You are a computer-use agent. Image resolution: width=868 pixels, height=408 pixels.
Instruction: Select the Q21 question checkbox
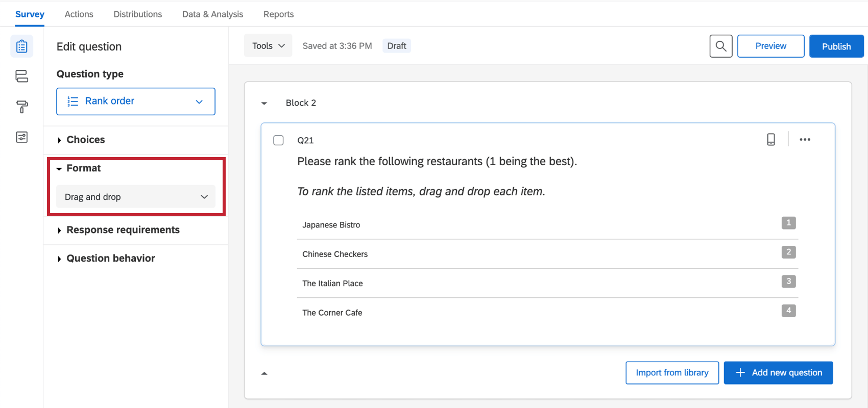(x=278, y=140)
